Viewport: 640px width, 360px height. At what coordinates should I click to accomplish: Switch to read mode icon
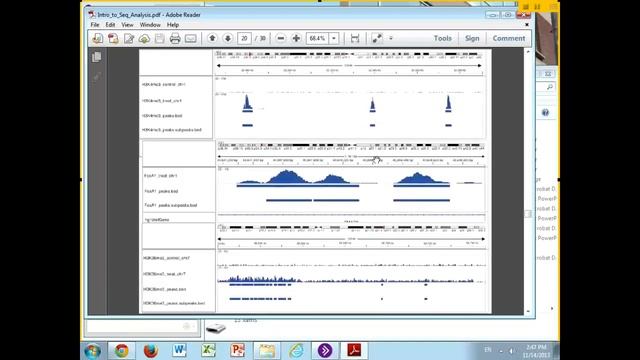point(377,38)
